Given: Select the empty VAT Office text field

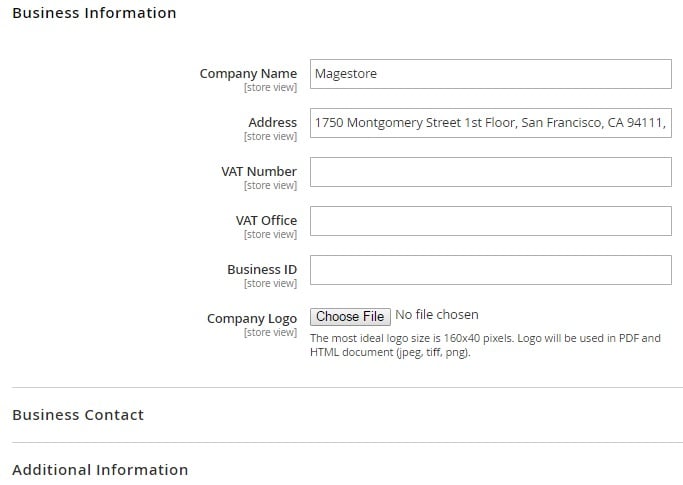Looking at the screenshot, I should click(x=490, y=221).
